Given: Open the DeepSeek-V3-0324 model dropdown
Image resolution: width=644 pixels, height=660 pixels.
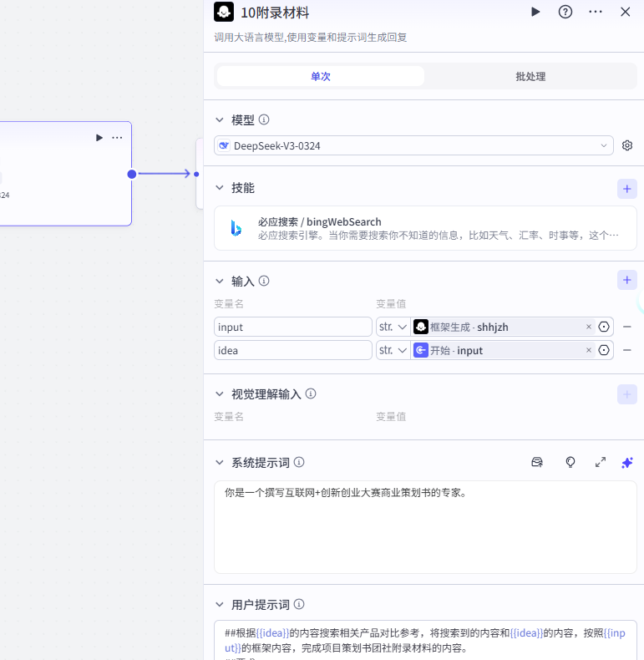Looking at the screenshot, I should [x=413, y=145].
